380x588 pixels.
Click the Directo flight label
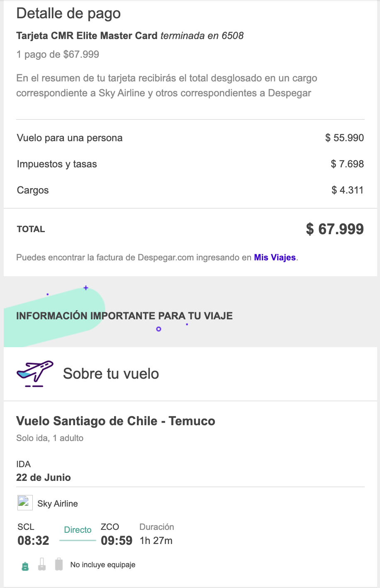(x=78, y=530)
